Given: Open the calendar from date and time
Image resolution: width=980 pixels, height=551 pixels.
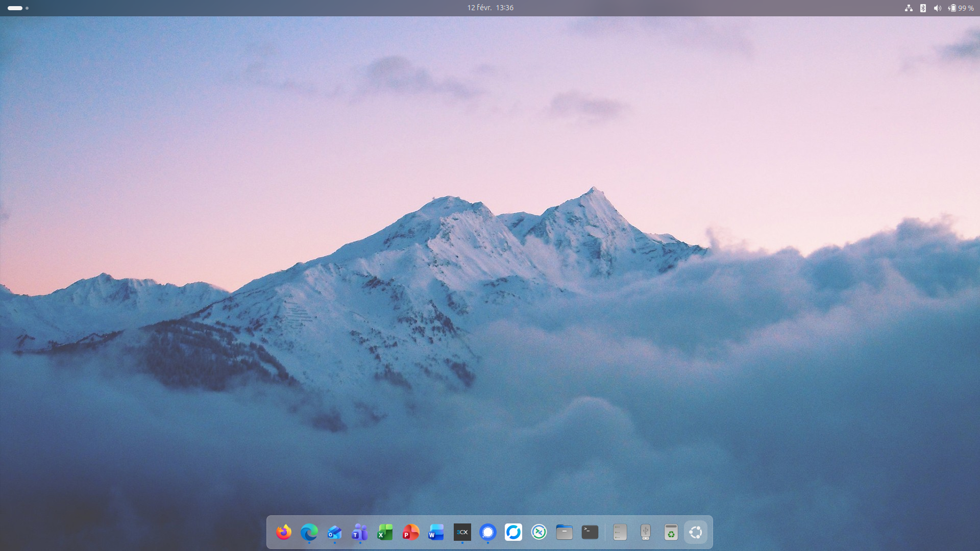Looking at the screenshot, I should point(490,8).
